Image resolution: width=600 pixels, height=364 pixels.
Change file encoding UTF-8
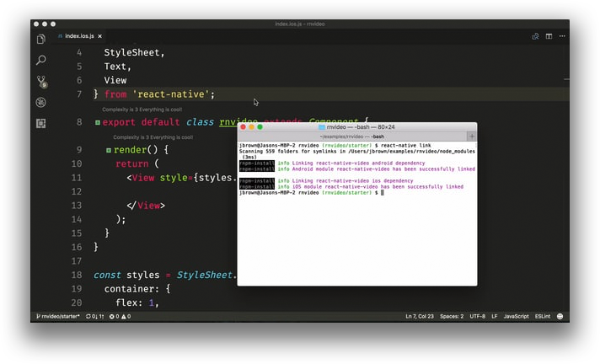pyautogui.click(x=477, y=317)
